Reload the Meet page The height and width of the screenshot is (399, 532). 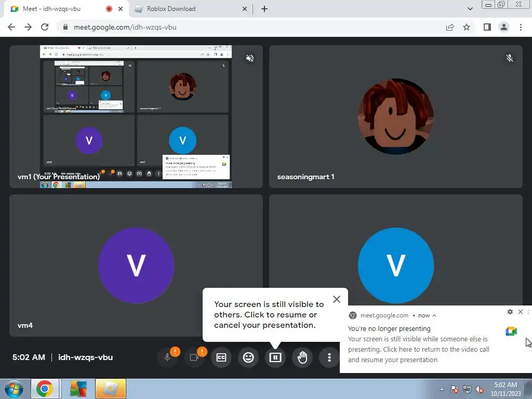(x=45, y=27)
